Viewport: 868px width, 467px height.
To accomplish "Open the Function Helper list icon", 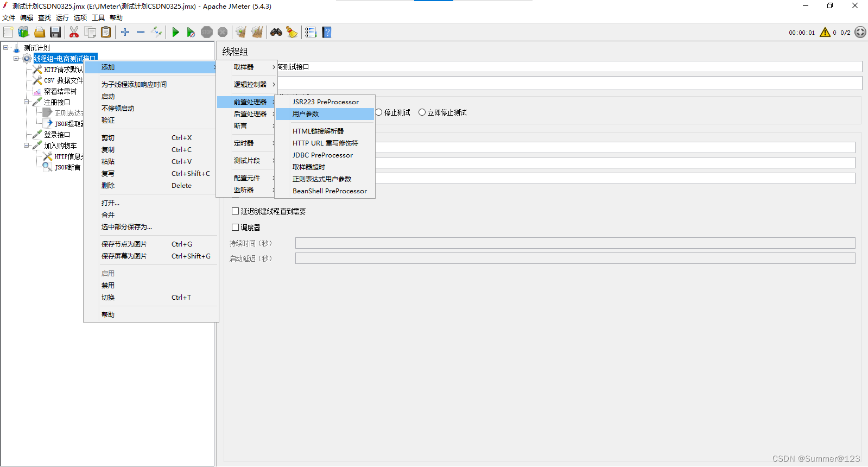I will click(x=311, y=33).
